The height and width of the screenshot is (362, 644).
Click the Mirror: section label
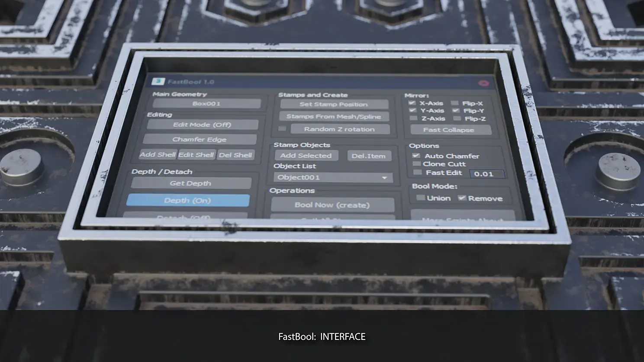tap(417, 95)
